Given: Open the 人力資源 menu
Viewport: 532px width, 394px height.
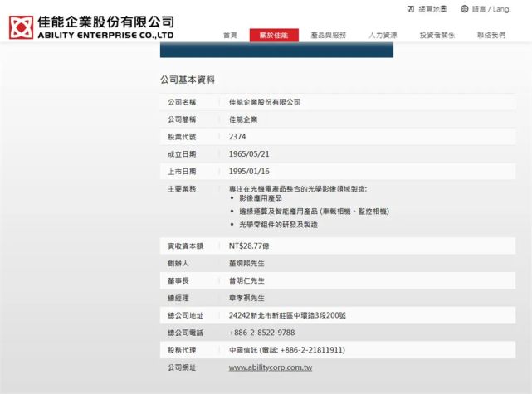Looking at the screenshot, I should coord(383,35).
